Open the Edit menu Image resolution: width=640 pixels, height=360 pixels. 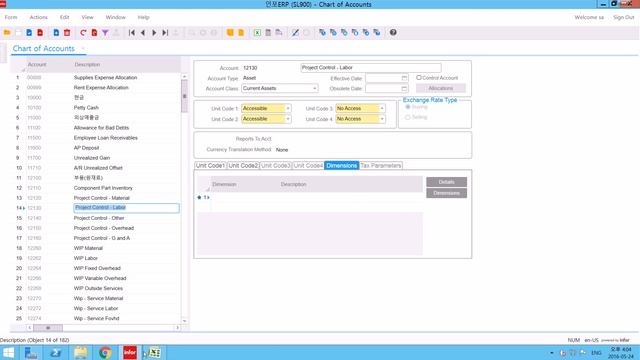[64, 18]
